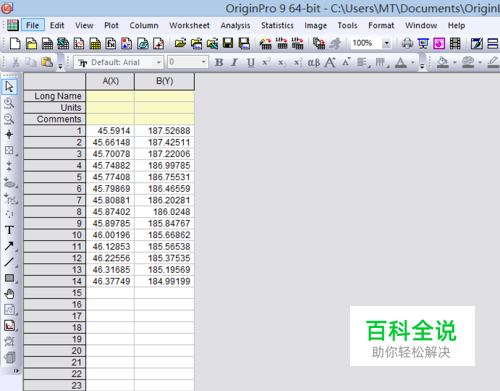Open the Plot menu

pos(111,25)
